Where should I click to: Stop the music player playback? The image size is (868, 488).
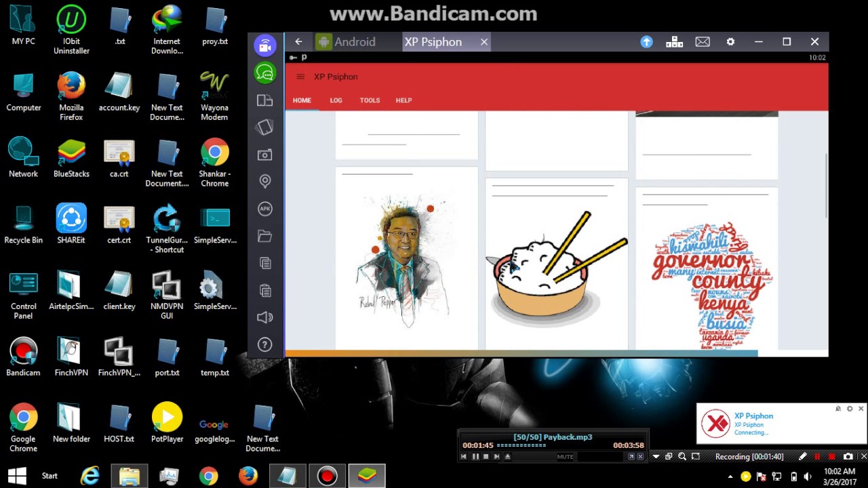[486, 457]
